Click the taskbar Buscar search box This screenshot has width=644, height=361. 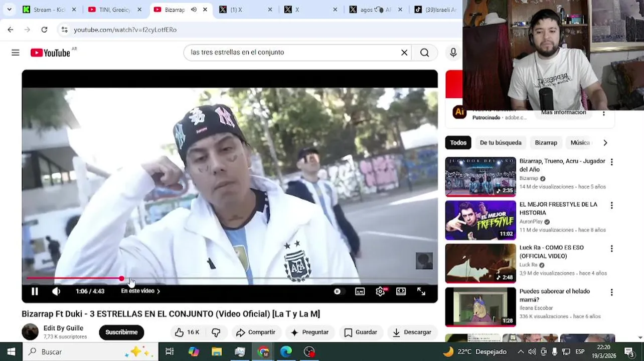pos(90,351)
